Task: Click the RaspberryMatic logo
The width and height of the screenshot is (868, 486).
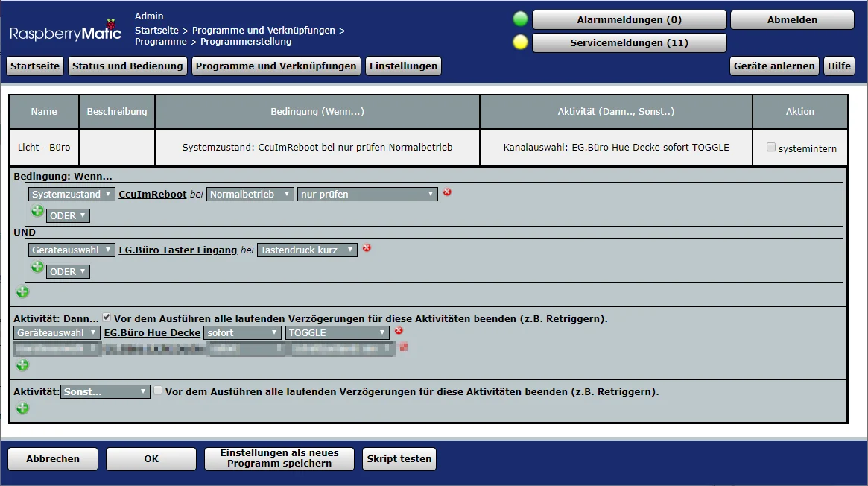Action: tap(66, 31)
